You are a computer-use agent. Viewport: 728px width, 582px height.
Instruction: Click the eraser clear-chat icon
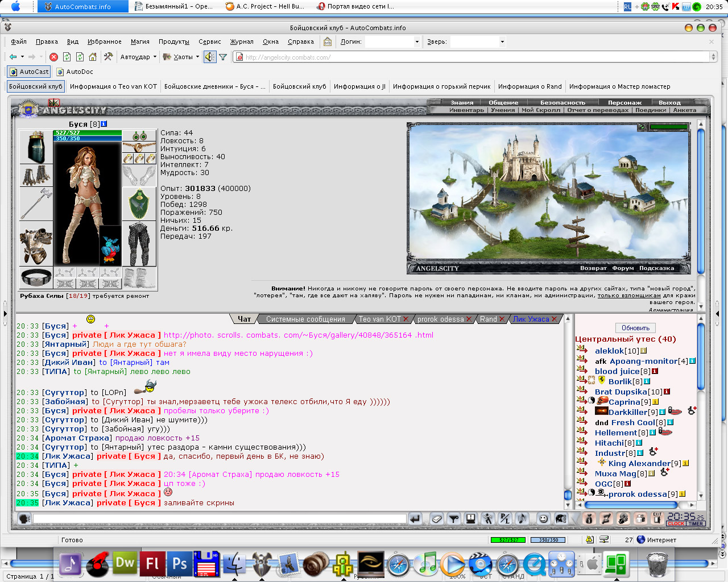click(x=436, y=518)
